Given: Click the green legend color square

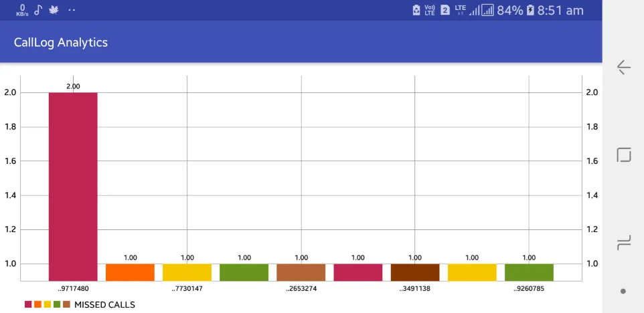Looking at the screenshot, I should [x=57, y=304].
